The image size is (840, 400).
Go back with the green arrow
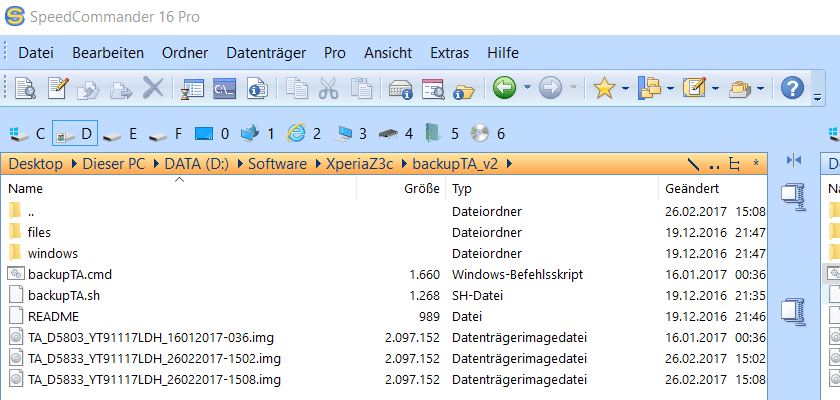click(504, 88)
